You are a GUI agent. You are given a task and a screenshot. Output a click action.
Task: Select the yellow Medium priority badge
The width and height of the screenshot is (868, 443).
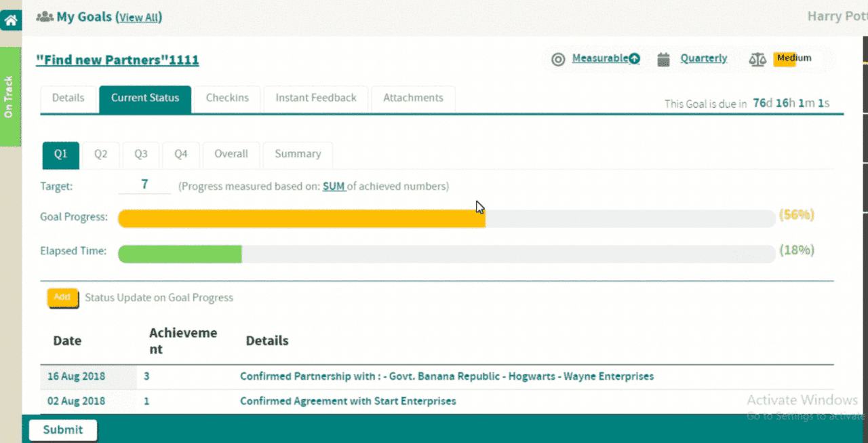[785, 59]
